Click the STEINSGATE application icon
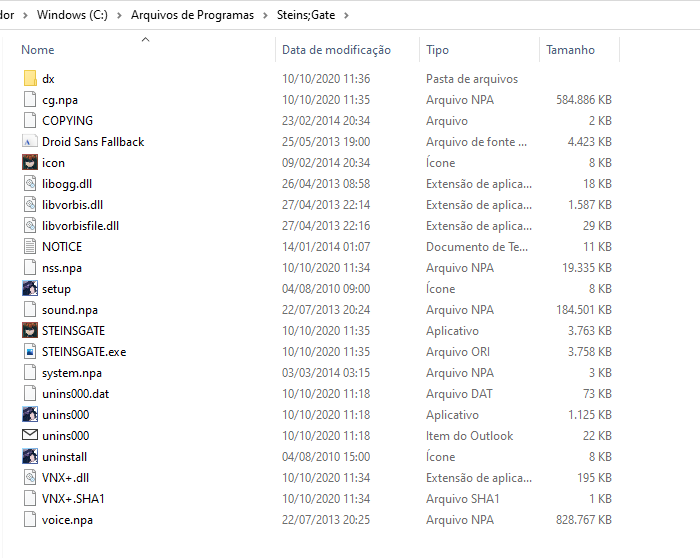This screenshot has width=700, height=558. (30, 331)
